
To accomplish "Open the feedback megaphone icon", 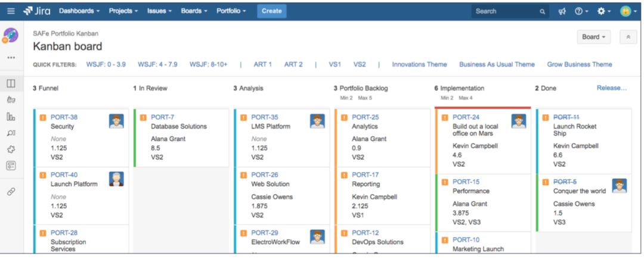I will (x=562, y=11).
